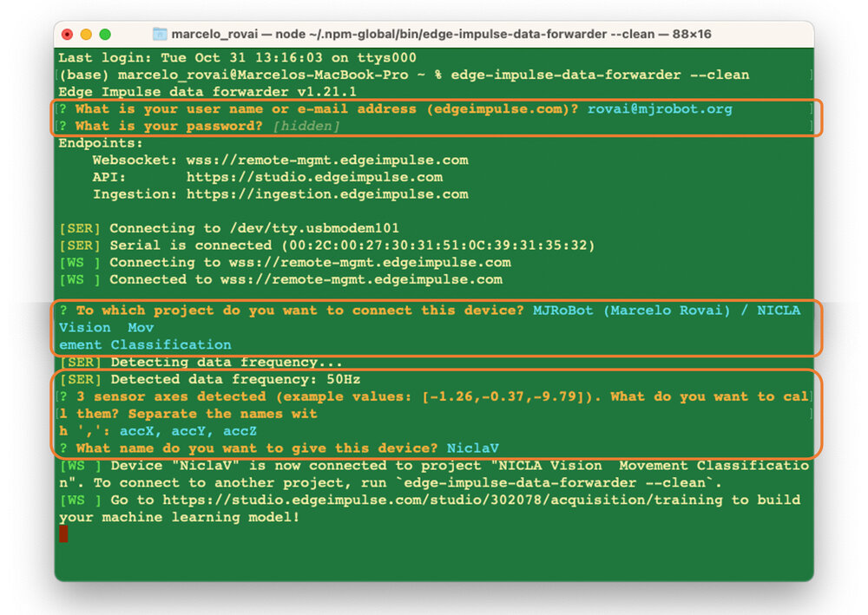The height and width of the screenshot is (615, 868).
Task: Click the NiclaV device name answer
Action: click(472, 448)
